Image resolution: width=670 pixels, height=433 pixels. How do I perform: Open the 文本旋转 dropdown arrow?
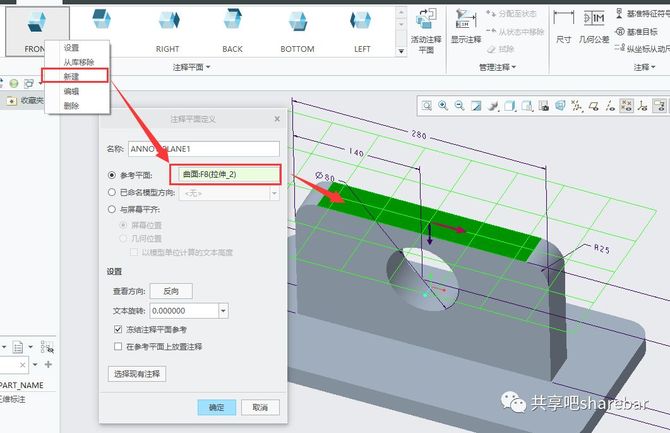click(223, 311)
